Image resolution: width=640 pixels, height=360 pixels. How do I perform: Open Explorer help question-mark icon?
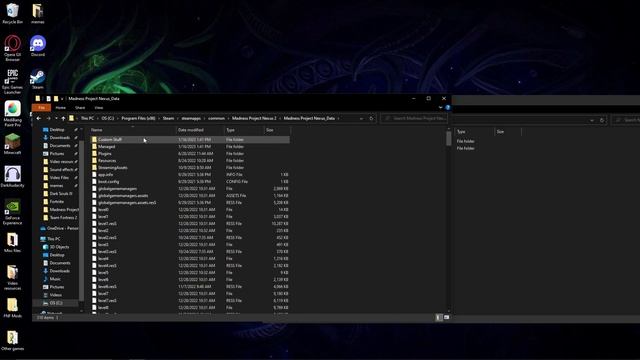point(448,108)
